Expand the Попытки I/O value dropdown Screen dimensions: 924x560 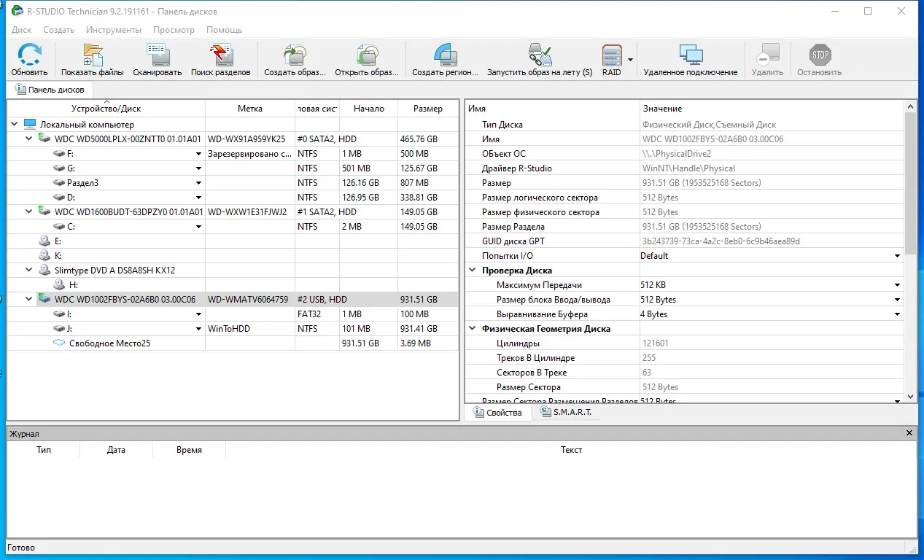(897, 255)
